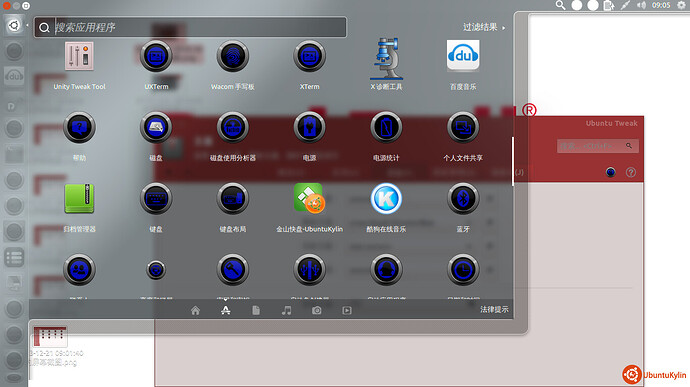Open 蓝牙 Bluetooth settings
Viewport: 690px width, 387px height.
pyautogui.click(x=463, y=199)
